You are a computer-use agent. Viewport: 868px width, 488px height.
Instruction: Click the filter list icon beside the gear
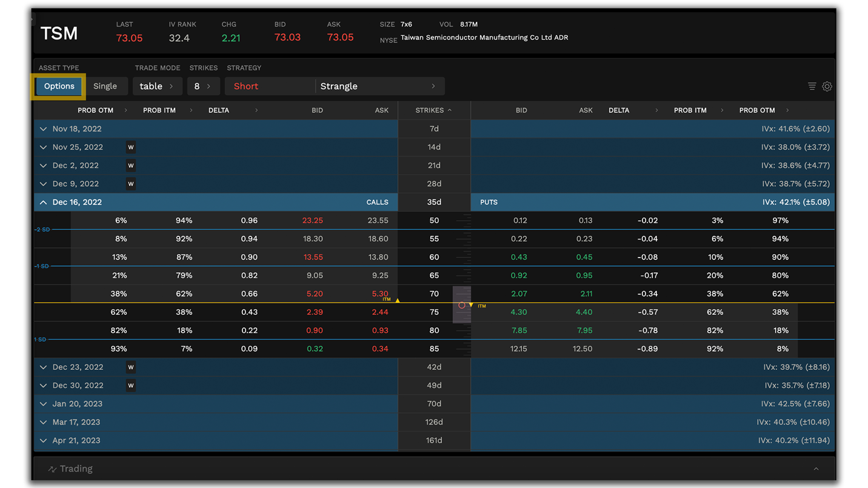click(812, 86)
